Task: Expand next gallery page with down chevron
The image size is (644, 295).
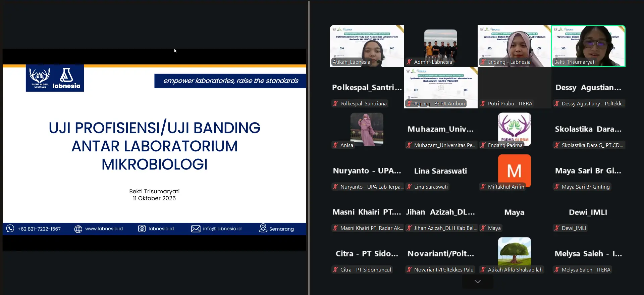Action: 478,282
